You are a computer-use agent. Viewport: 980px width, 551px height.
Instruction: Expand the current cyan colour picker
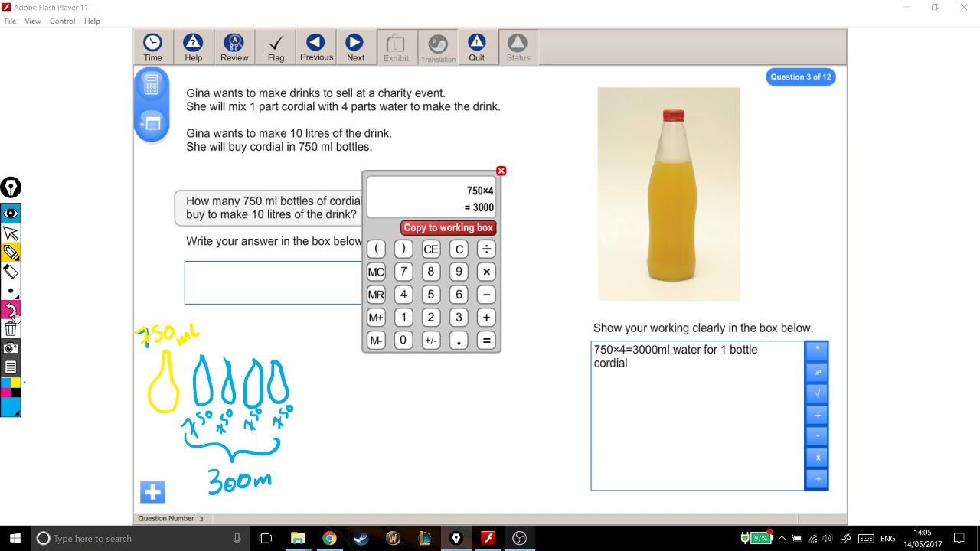11,407
